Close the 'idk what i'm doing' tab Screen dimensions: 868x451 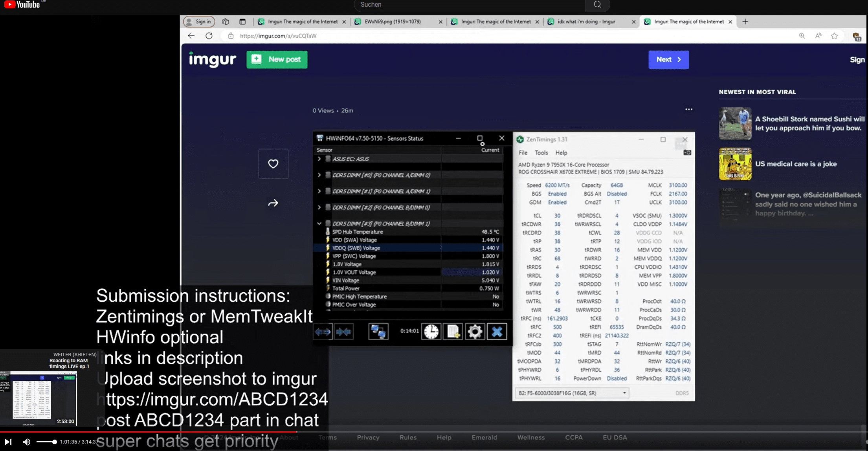(x=633, y=22)
